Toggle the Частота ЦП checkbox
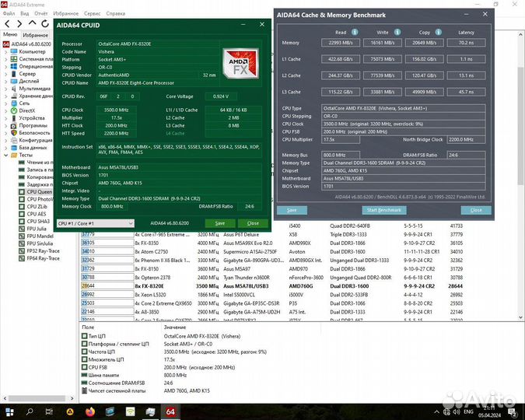Image resolution: width=525 pixels, height=420 pixels. pyautogui.click(x=85, y=352)
